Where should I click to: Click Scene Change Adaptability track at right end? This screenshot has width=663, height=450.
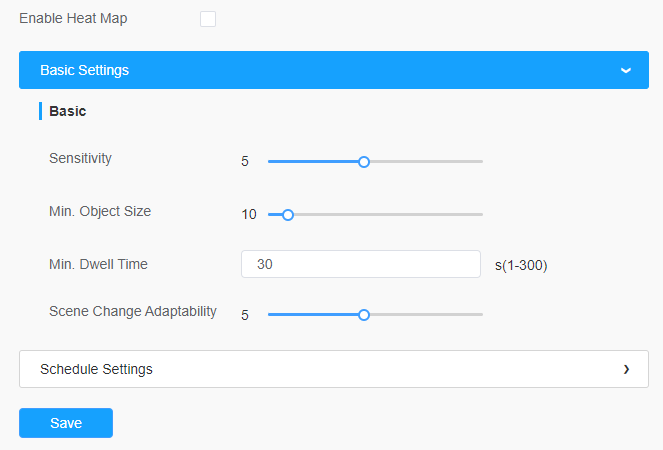[x=478, y=315]
